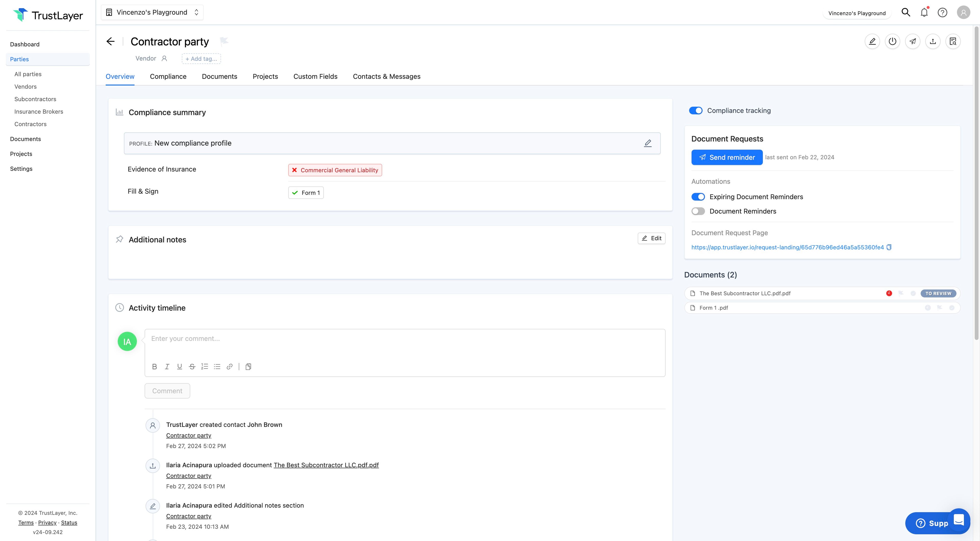Open the Vincenzo's Playground workspace switcher

(x=152, y=13)
